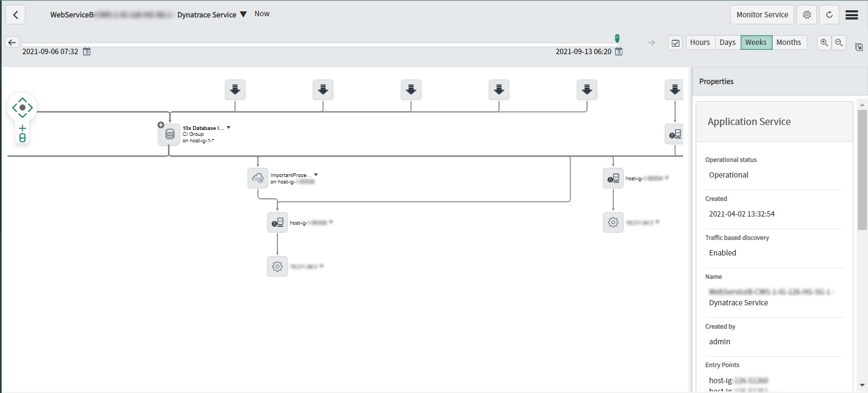Open dropdown of the right-side gear node
Viewport: 868px width, 393px height.
click(x=658, y=222)
